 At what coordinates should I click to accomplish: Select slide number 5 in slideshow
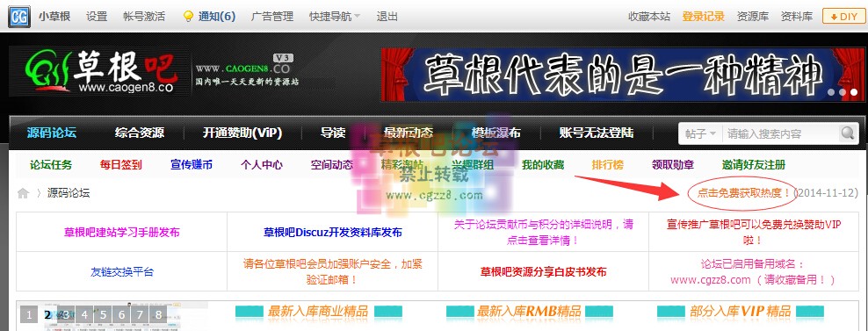click(103, 315)
